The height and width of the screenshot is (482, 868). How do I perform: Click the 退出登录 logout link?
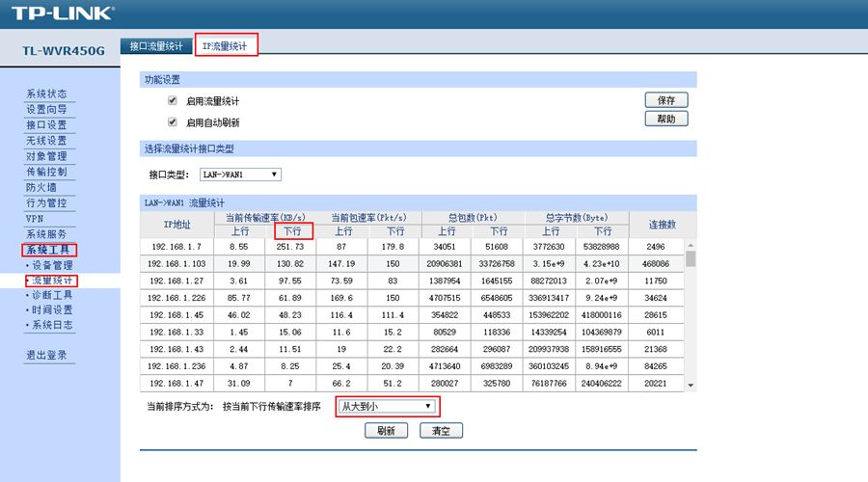(45, 355)
